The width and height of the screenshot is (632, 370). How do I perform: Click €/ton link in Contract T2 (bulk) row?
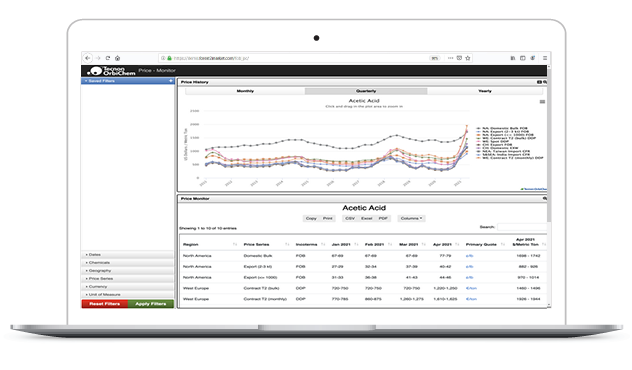pyautogui.click(x=471, y=289)
